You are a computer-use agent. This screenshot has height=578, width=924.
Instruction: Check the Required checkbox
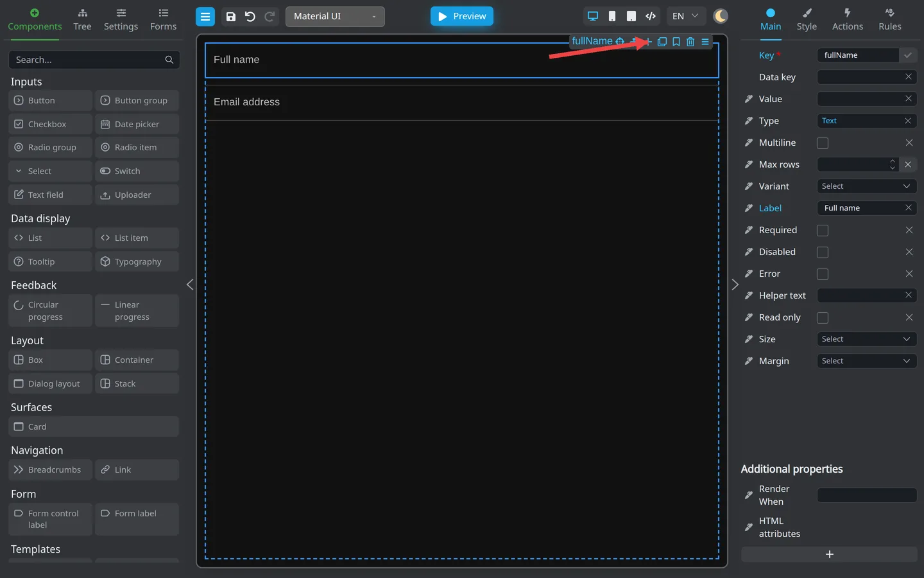(823, 231)
